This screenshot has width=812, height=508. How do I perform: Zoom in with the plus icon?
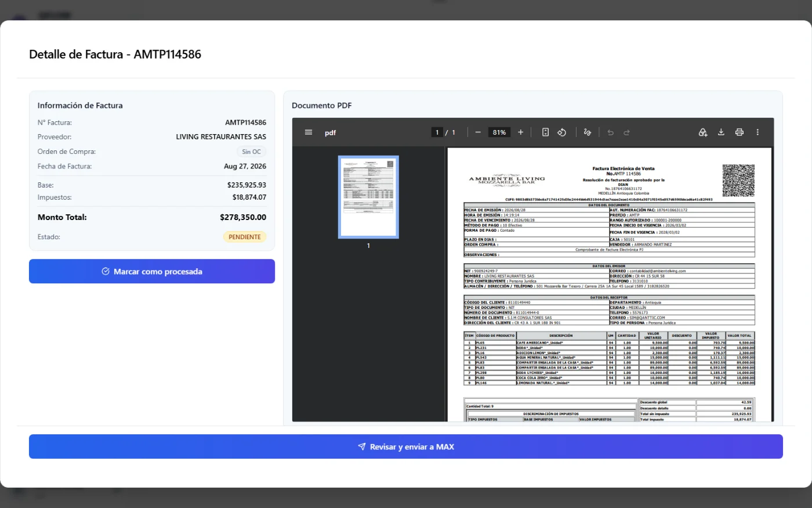(520, 132)
